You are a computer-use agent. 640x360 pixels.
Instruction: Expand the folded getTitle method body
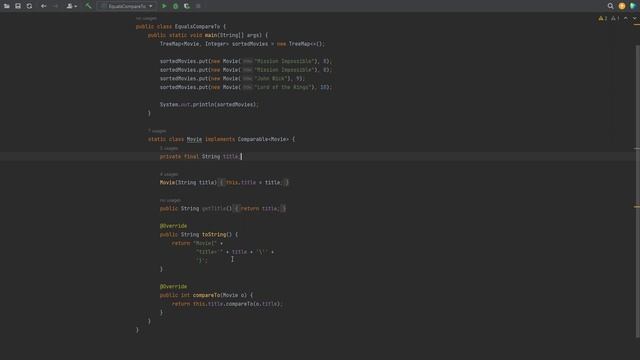coord(260,209)
